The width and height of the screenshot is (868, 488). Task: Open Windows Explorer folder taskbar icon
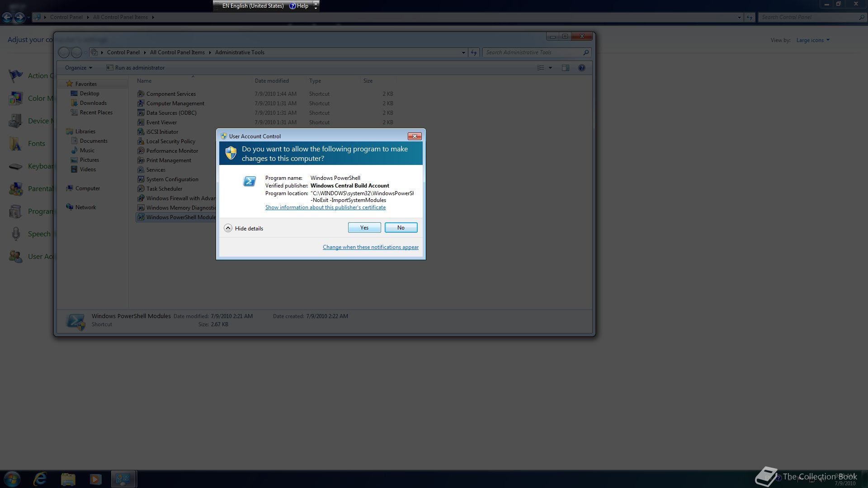pyautogui.click(x=68, y=479)
